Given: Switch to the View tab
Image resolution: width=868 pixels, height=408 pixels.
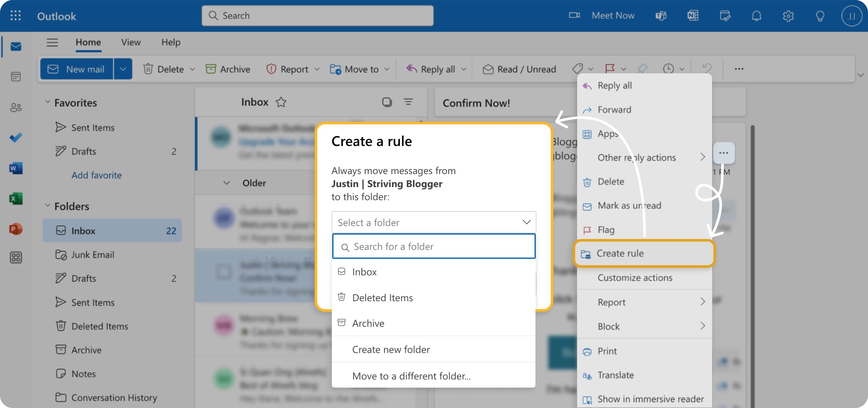Looking at the screenshot, I should click(x=131, y=42).
